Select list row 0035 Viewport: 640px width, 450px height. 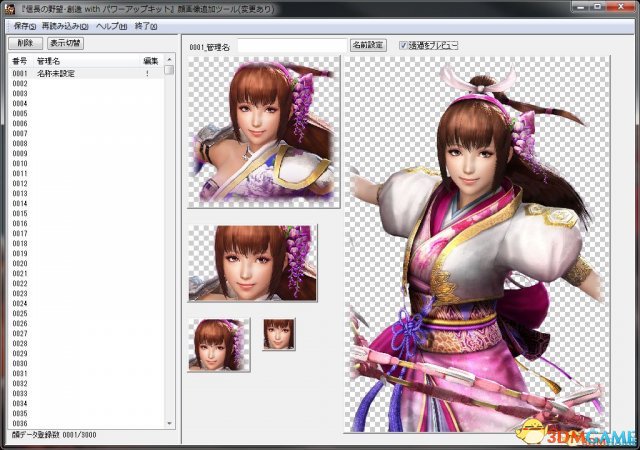pyautogui.click(x=87, y=414)
